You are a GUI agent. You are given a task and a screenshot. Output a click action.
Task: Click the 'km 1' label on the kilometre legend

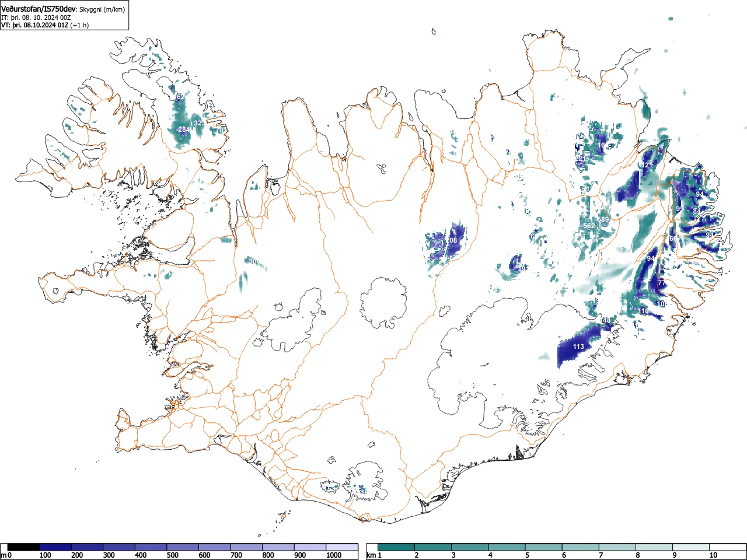click(374, 555)
